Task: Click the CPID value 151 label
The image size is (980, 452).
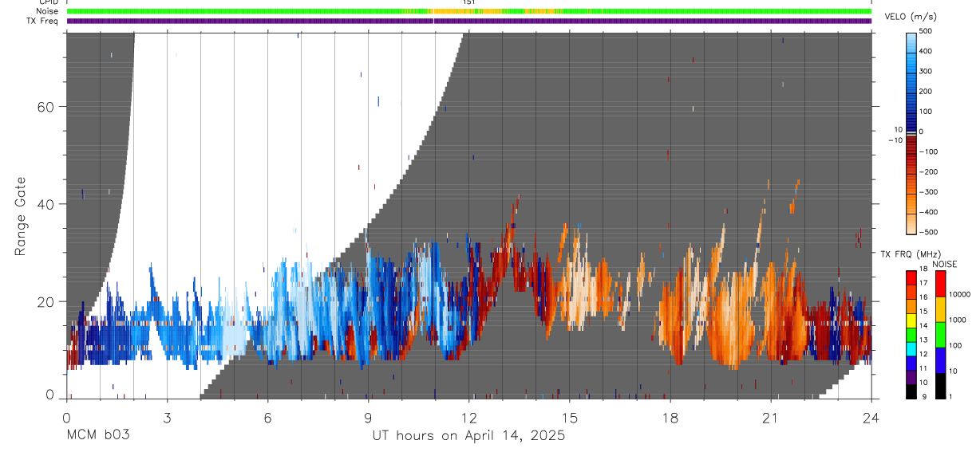Action: [468, 2]
